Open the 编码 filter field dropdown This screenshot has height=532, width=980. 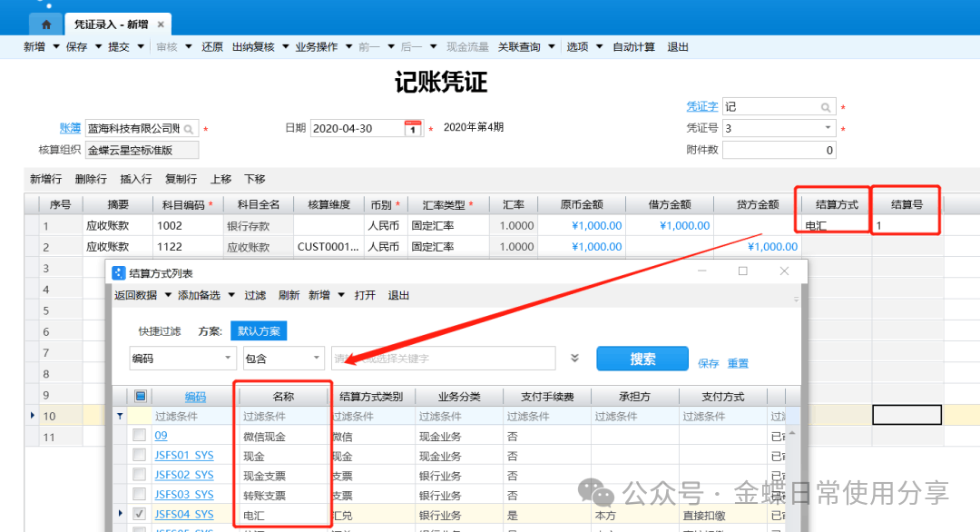tap(227, 359)
